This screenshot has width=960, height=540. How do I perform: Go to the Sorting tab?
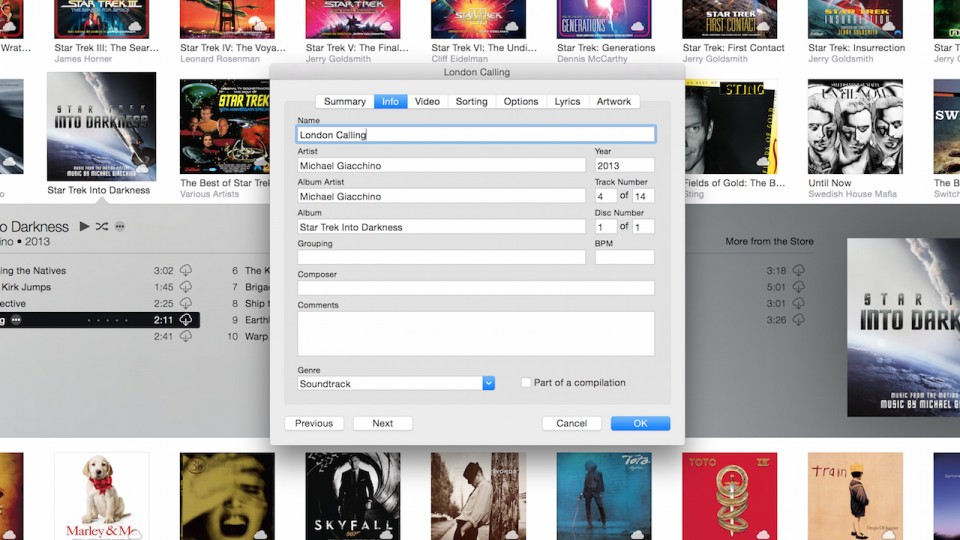(471, 102)
